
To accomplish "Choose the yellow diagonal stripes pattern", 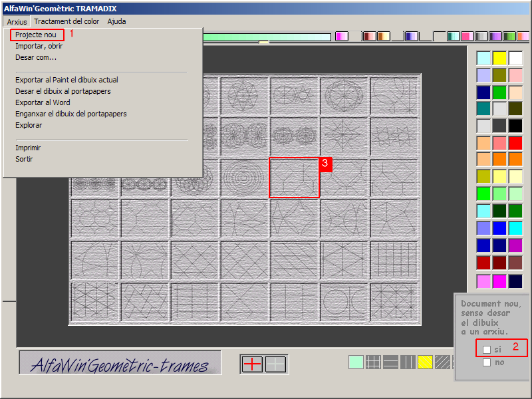I will [425, 362].
